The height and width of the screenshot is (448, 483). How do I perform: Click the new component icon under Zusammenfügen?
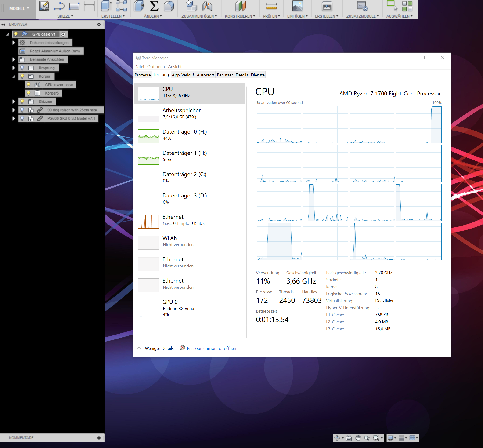point(191,6)
